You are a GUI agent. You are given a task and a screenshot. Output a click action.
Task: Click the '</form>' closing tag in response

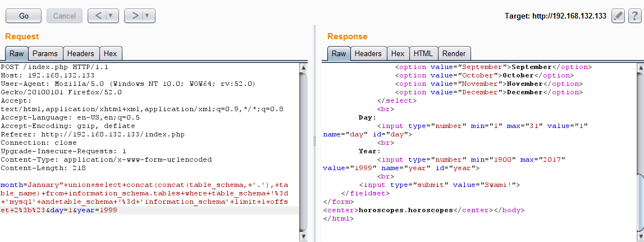click(x=339, y=202)
